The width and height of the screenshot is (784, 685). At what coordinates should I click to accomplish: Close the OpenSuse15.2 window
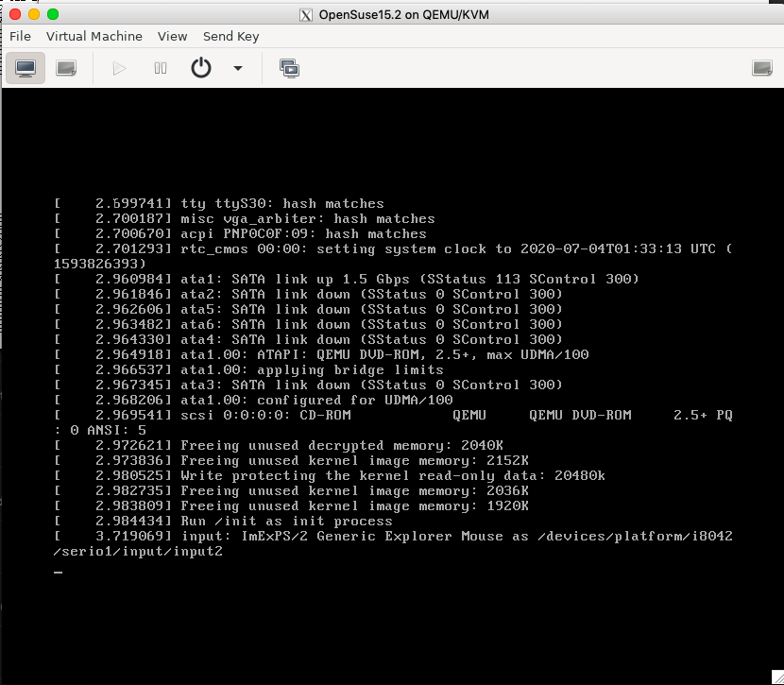tap(15, 14)
